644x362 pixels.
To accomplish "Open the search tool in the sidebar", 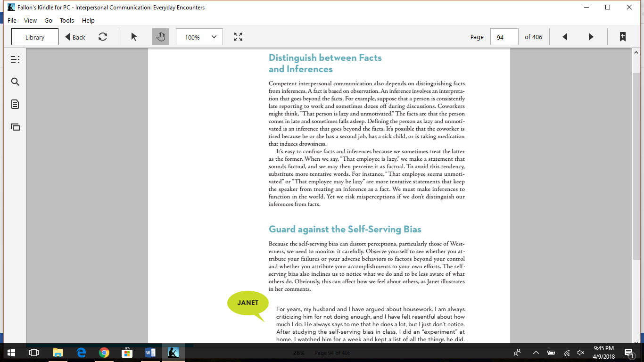I will click(15, 82).
